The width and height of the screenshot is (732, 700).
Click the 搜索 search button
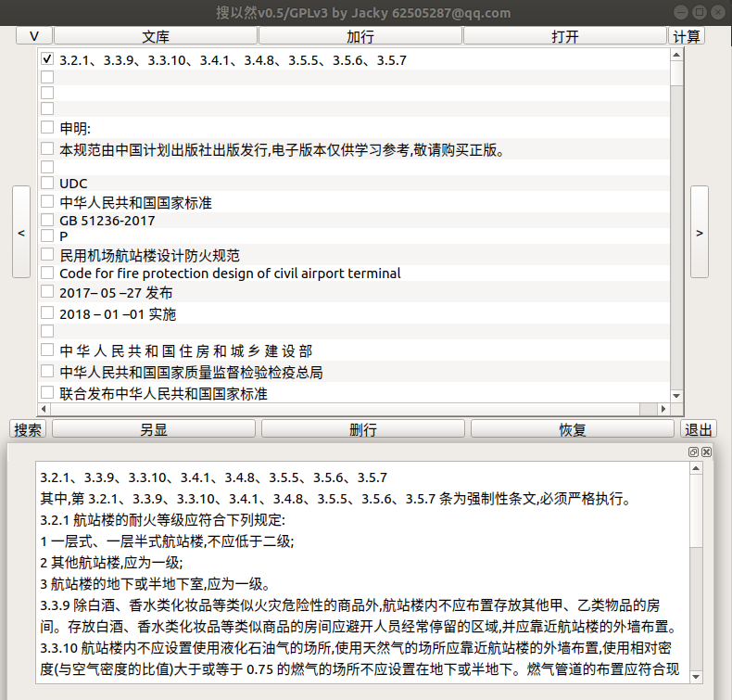tap(28, 429)
